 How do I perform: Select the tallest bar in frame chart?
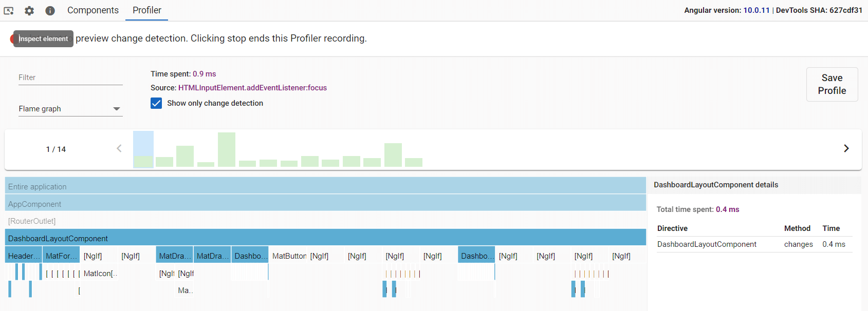click(x=227, y=149)
